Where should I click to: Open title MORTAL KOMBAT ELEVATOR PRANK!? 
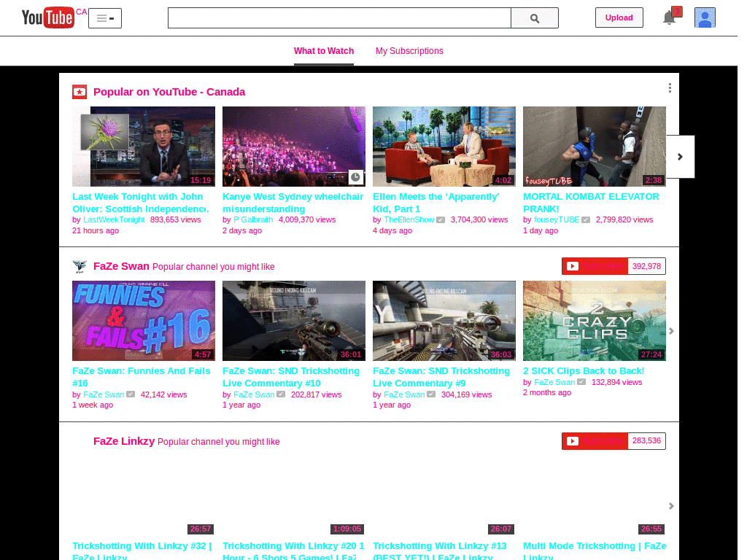(591, 203)
